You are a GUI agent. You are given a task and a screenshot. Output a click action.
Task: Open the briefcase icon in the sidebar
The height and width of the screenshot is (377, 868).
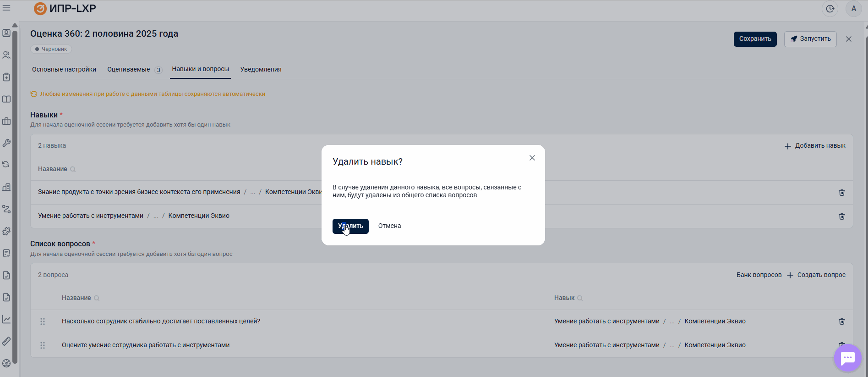[x=6, y=121]
